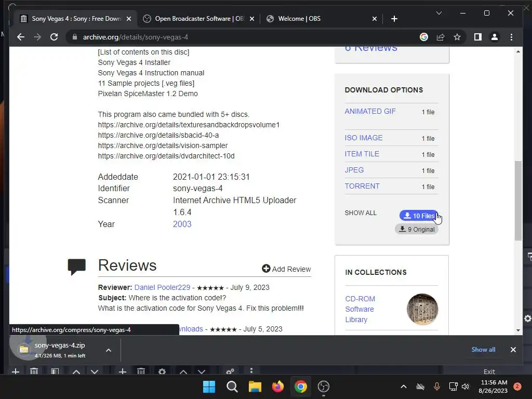This screenshot has height=399, width=532.
Task: Open the Windows Start menu
Action: tap(209, 387)
